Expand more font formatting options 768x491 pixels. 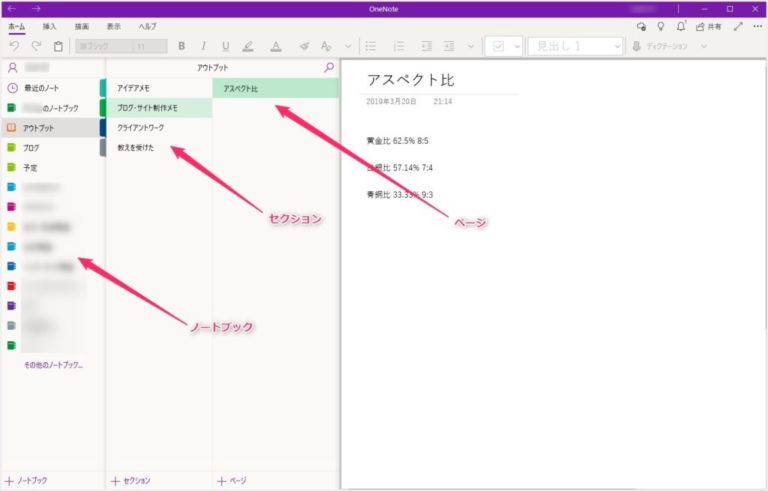[x=348, y=47]
